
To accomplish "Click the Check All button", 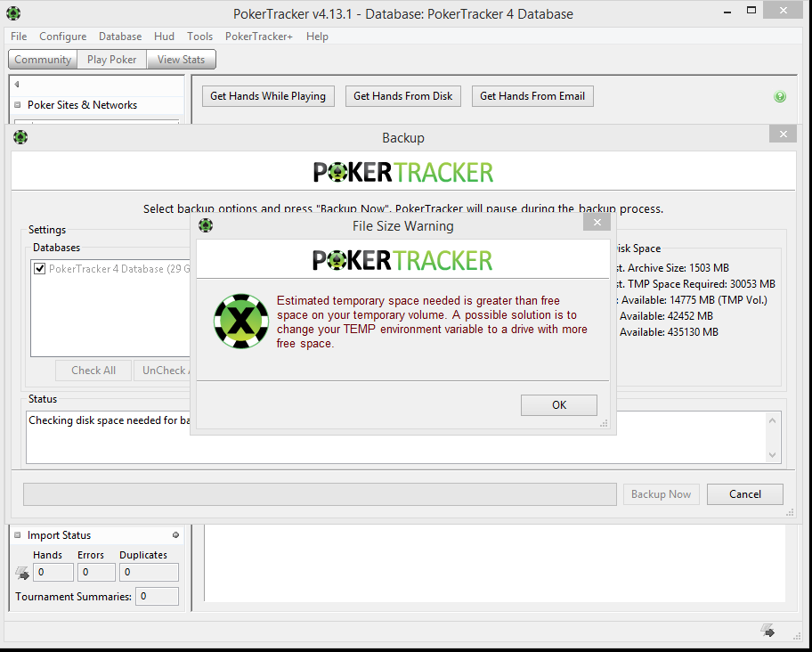I will (93, 371).
